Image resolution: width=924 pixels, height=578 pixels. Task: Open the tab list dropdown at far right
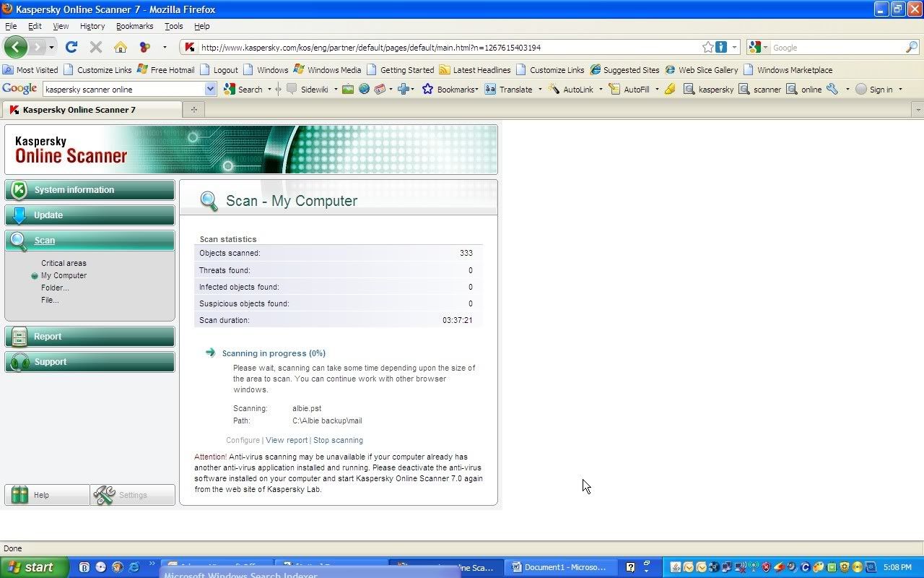tap(918, 110)
